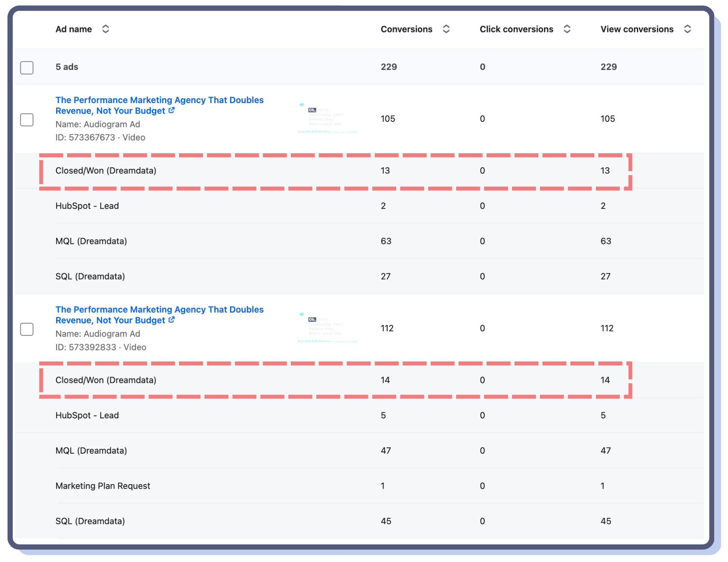Click the Closed/Won (Dreamdata) label with 14 conversions
Screen dimensions: 728x562
pos(106,380)
